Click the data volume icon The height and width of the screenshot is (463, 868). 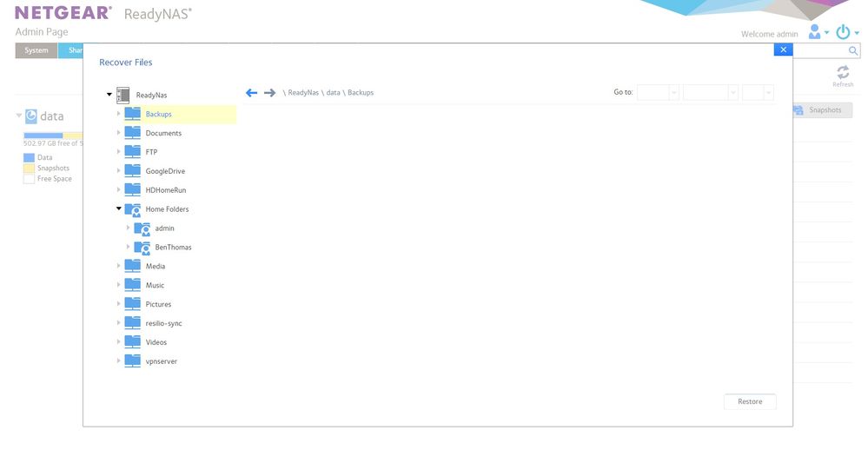pyautogui.click(x=31, y=116)
